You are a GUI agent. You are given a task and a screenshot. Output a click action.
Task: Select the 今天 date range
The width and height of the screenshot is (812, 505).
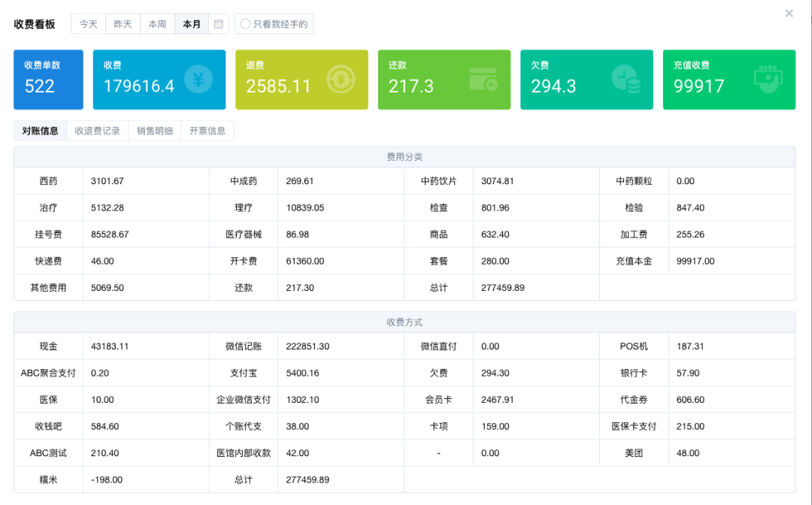click(x=89, y=24)
